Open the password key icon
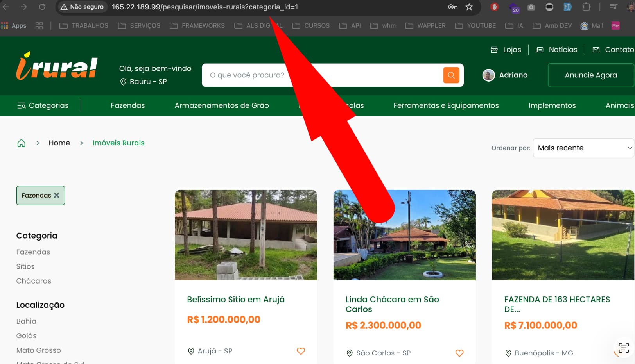Viewport: 635px width, 364px height. coord(453,7)
